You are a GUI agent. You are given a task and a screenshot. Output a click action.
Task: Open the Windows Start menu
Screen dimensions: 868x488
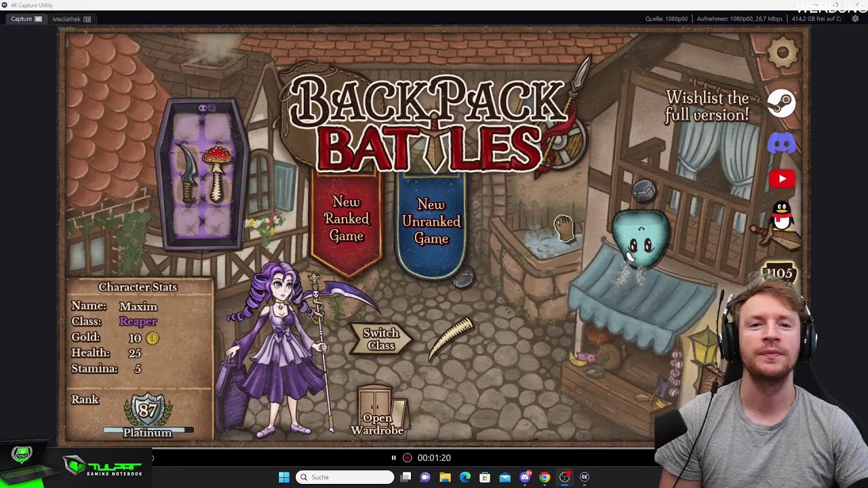[x=284, y=477]
